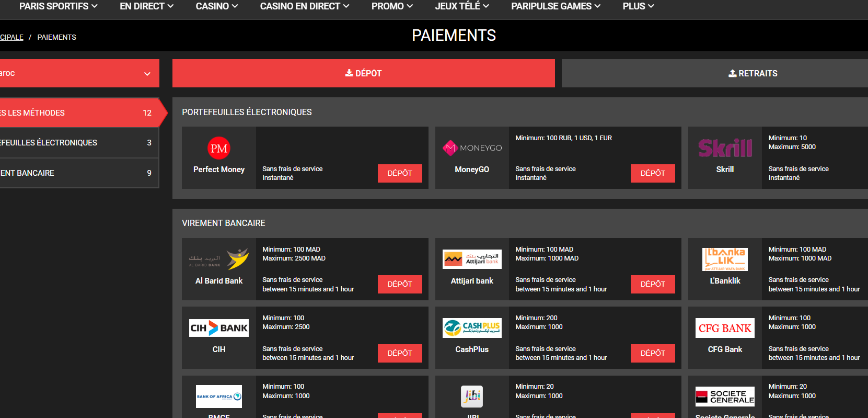This screenshot has height=418, width=868.
Task: Click the CashPlus logo
Action: click(472, 328)
